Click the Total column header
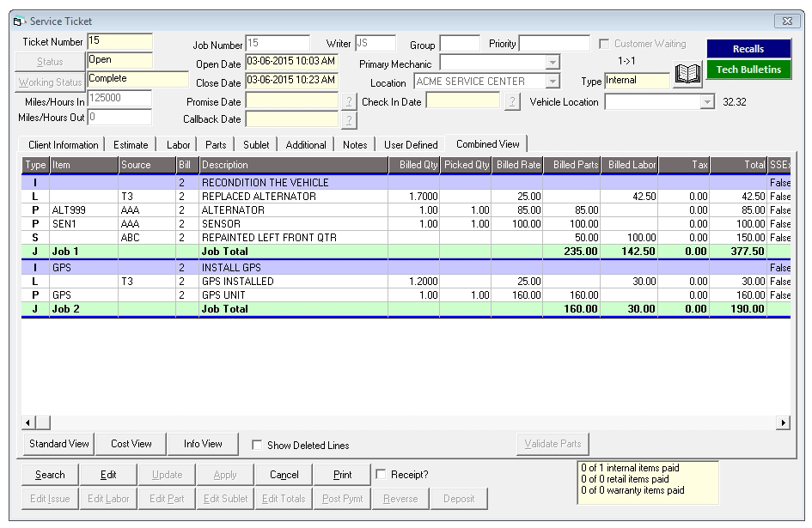 pos(738,165)
